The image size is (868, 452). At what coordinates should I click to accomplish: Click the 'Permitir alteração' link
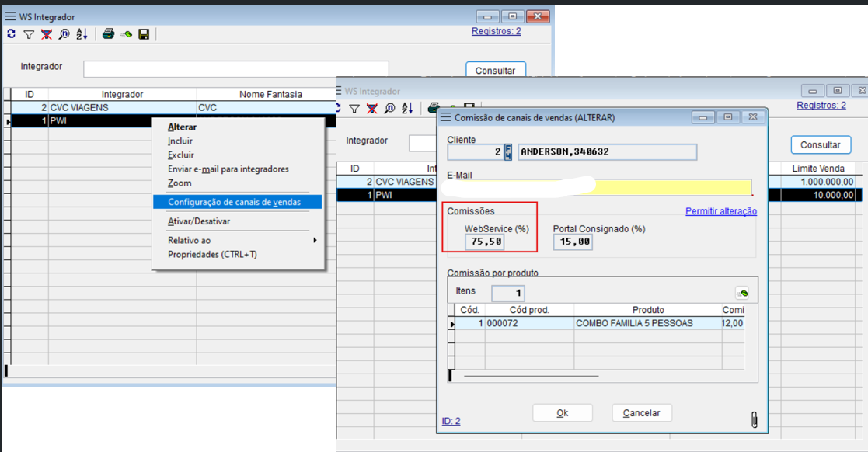coord(720,211)
